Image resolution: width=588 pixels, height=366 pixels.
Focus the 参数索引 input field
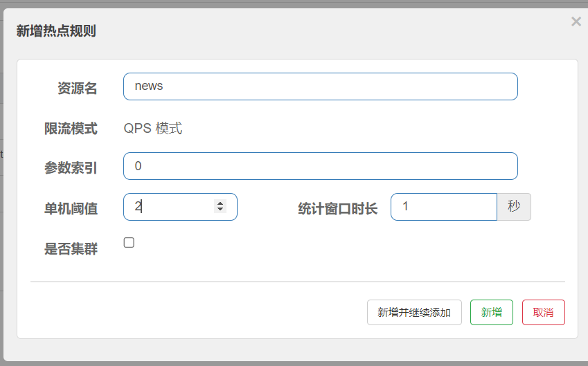click(x=320, y=166)
